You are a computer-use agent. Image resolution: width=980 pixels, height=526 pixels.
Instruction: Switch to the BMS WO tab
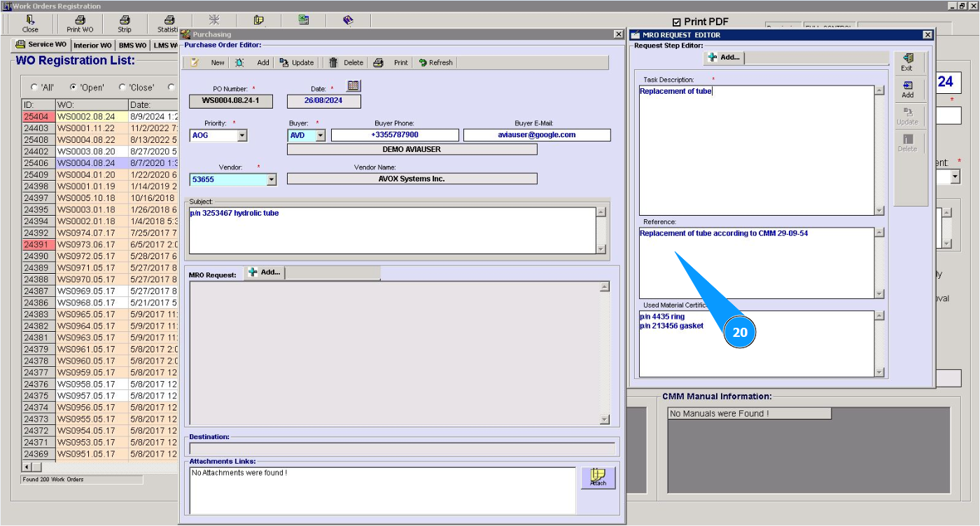(x=132, y=46)
